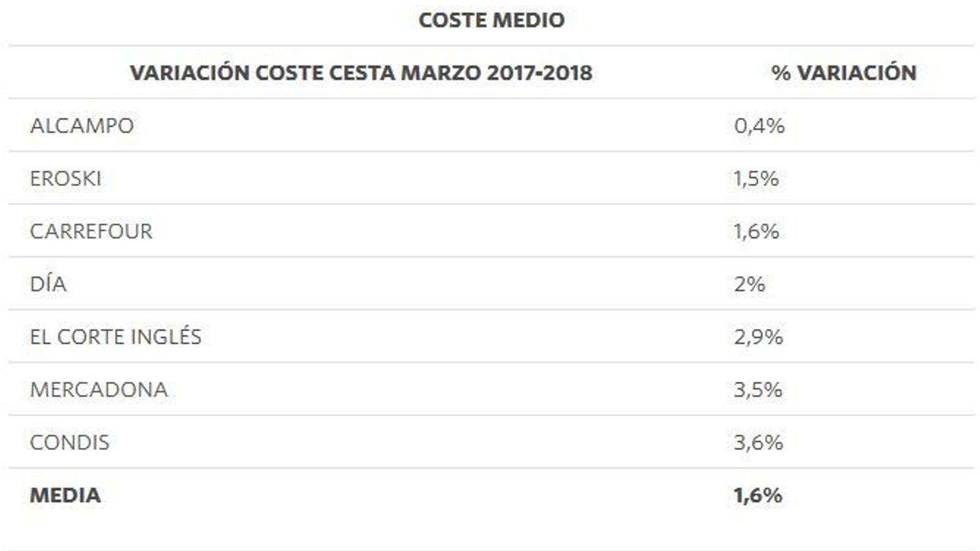The width and height of the screenshot is (980, 551).
Task: Select the EROSKI supermarket name
Action: coord(66,179)
